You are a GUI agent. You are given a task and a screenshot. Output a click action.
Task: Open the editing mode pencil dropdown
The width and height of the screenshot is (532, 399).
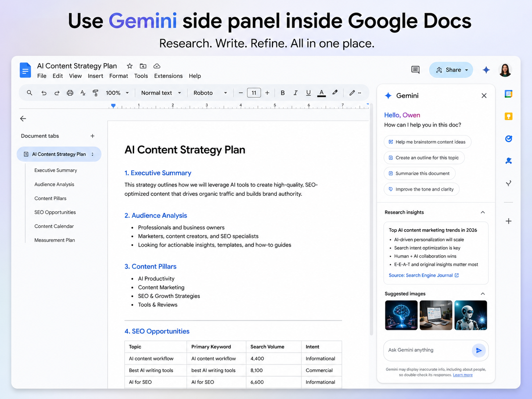pos(355,93)
